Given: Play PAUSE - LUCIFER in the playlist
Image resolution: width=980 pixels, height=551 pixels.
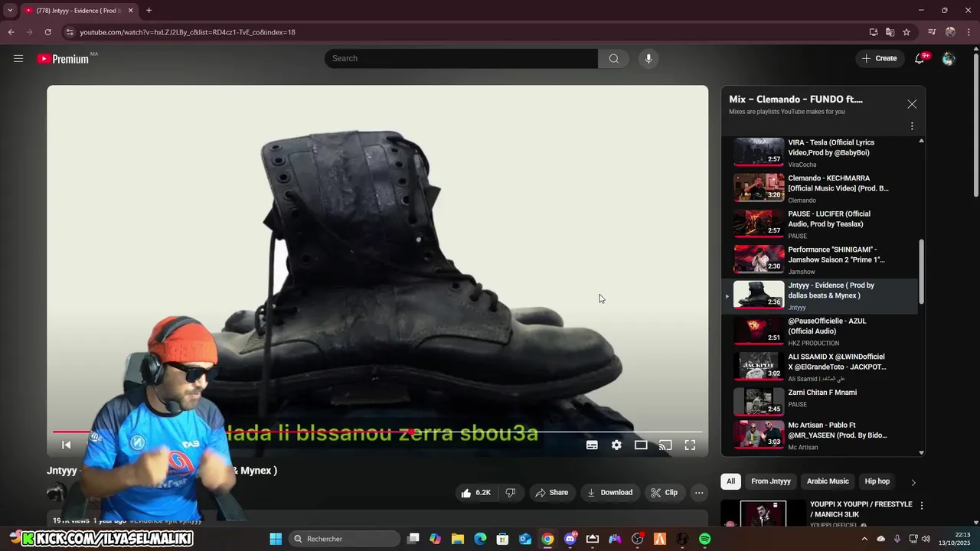Looking at the screenshot, I should (819, 224).
